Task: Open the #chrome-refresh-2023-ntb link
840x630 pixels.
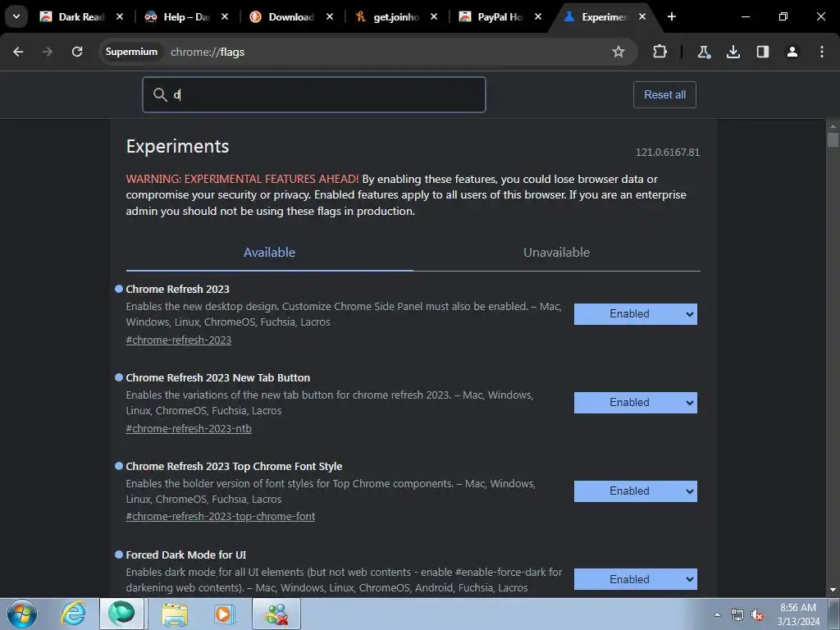Action: click(x=189, y=428)
